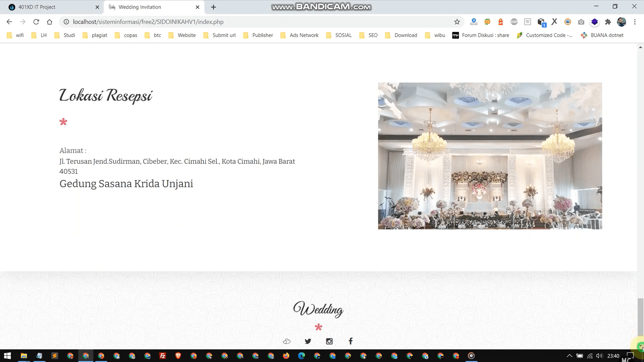Open the screenshot camera extension
644x362 pixels.
coord(581,22)
